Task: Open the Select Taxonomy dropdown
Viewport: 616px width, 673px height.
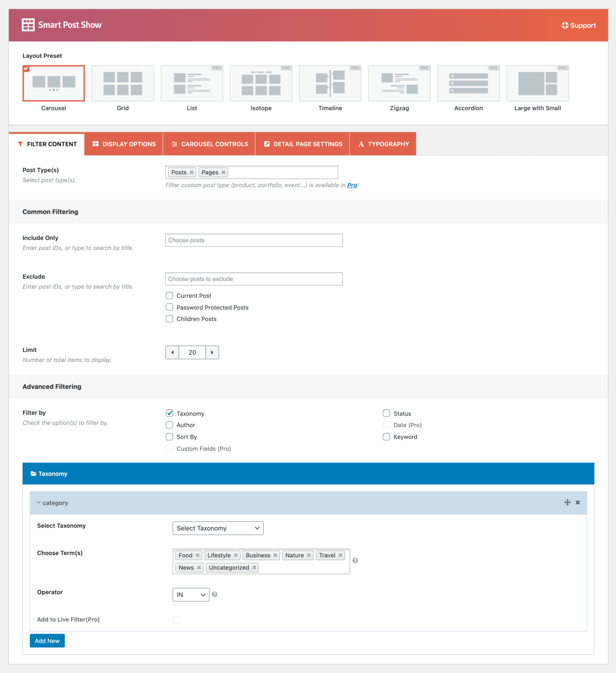Action: point(218,528)
